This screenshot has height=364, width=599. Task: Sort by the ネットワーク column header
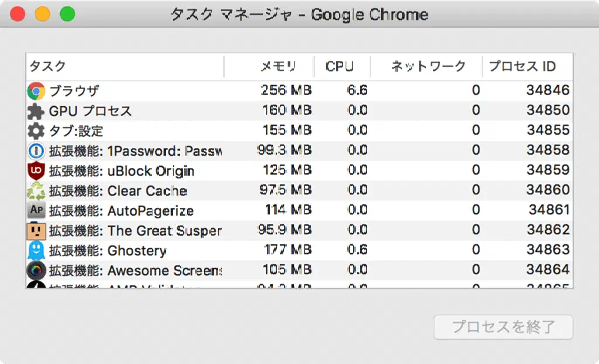click(x=428, y=66)
